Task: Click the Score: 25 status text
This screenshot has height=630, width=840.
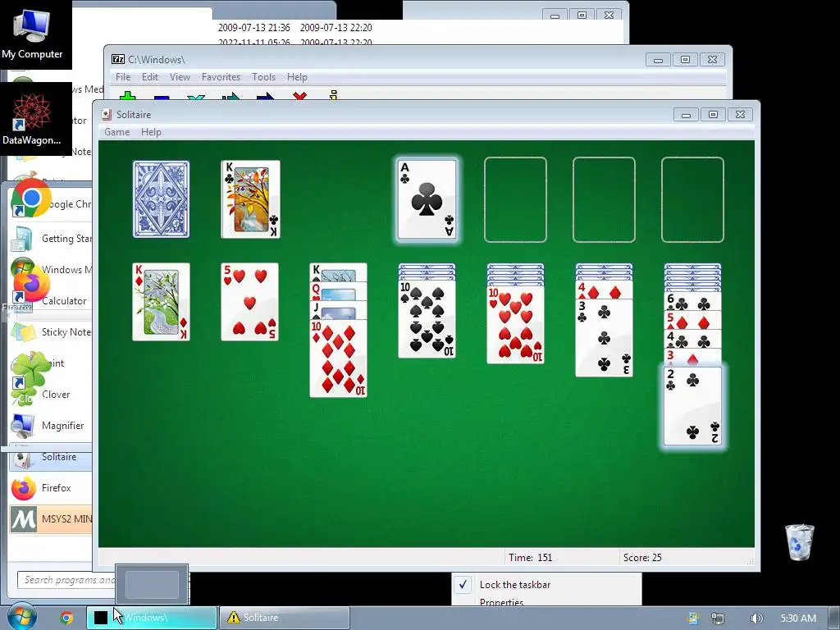Action: click(x=642, y=558)
